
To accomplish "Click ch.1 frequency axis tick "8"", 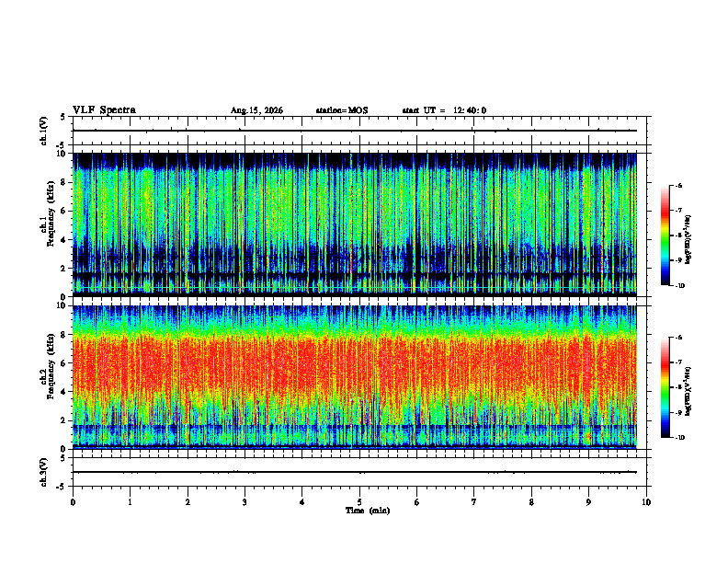I will [x=64, y=182].
